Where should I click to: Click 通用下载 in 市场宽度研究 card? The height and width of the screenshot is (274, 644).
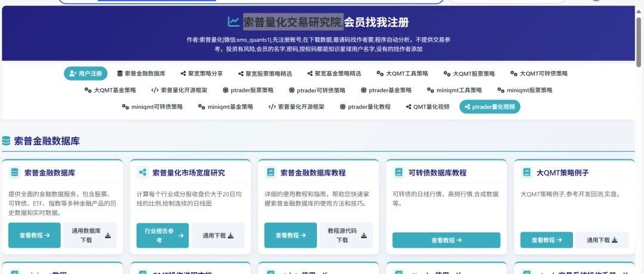218,235
